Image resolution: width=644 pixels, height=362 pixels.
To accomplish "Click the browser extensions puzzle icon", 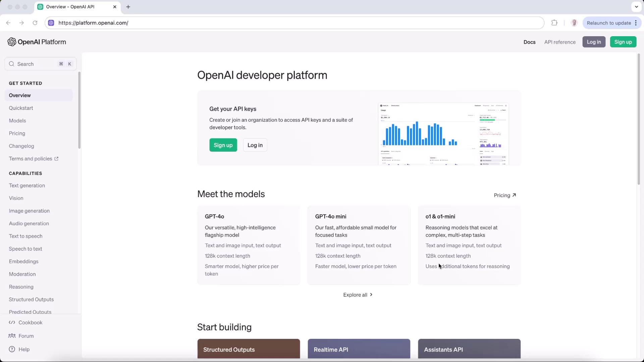I will (x=554, y=23).
